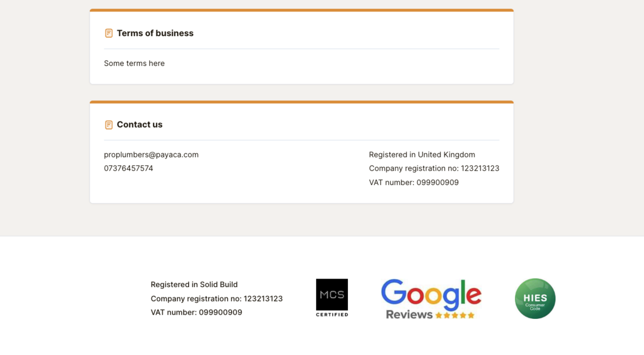
Task: Select the Contact us heading
Action: click(140, 125)
